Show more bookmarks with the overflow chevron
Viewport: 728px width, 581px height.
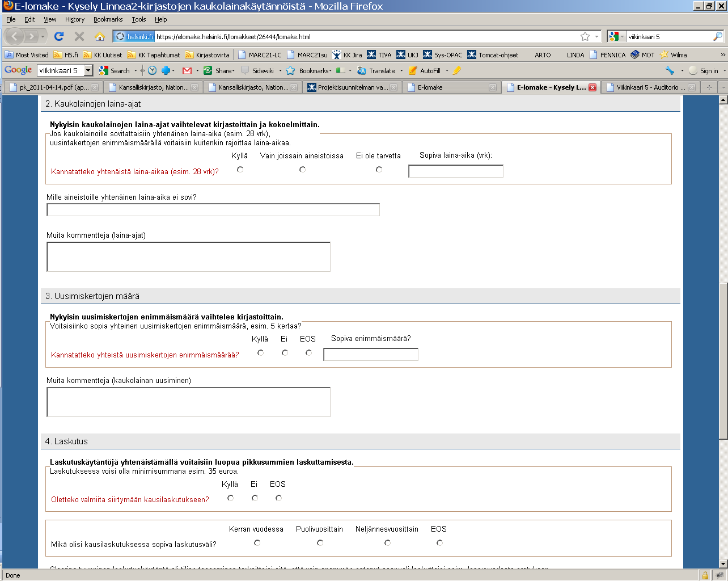[x=723, y=55]
